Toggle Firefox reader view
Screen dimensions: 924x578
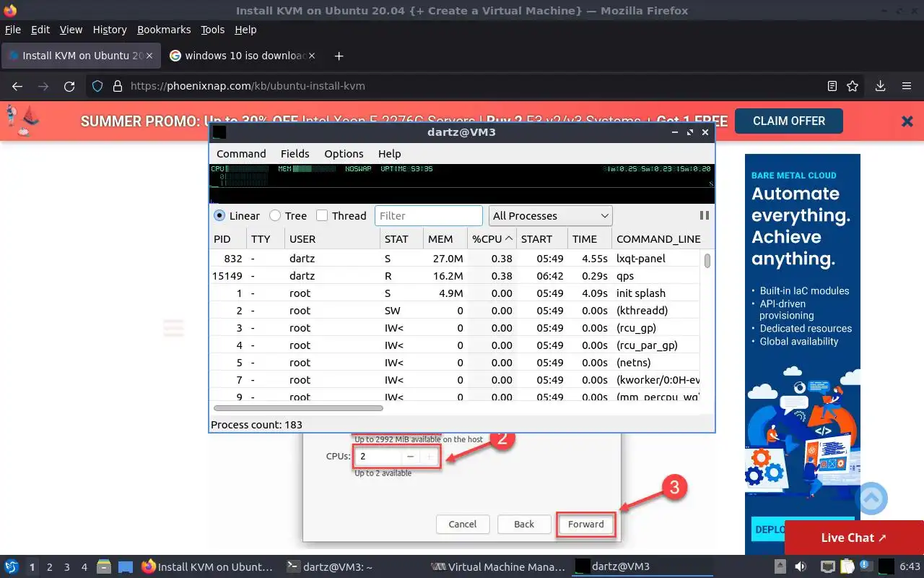point(832,86)
